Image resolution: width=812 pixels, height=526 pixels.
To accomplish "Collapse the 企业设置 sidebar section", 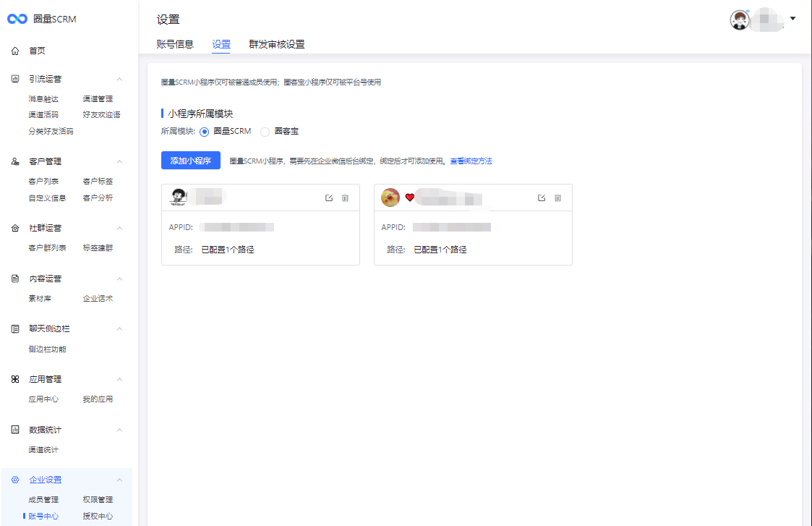I will click(120, 480).
